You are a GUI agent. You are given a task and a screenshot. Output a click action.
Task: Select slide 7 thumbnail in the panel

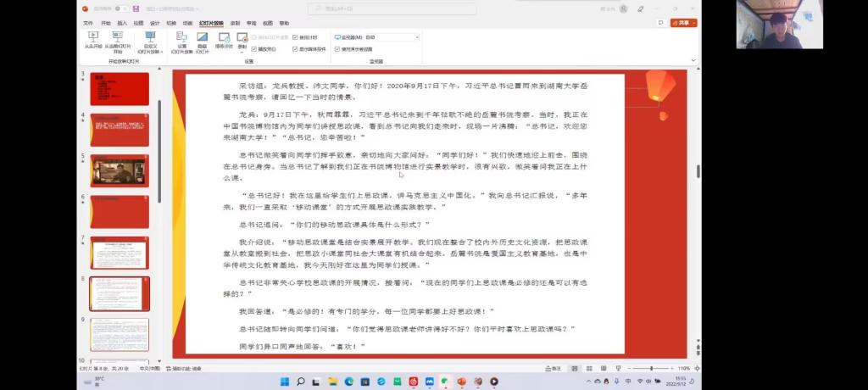tap(120, 253)
